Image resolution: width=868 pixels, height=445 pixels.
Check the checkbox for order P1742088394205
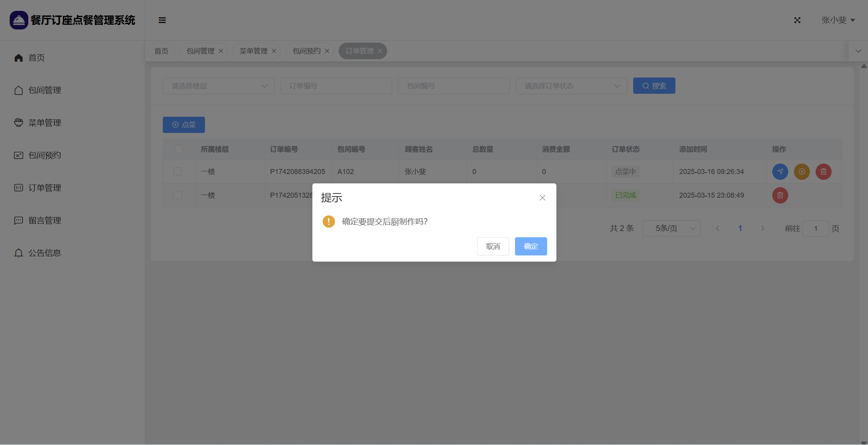click(177, 171)
